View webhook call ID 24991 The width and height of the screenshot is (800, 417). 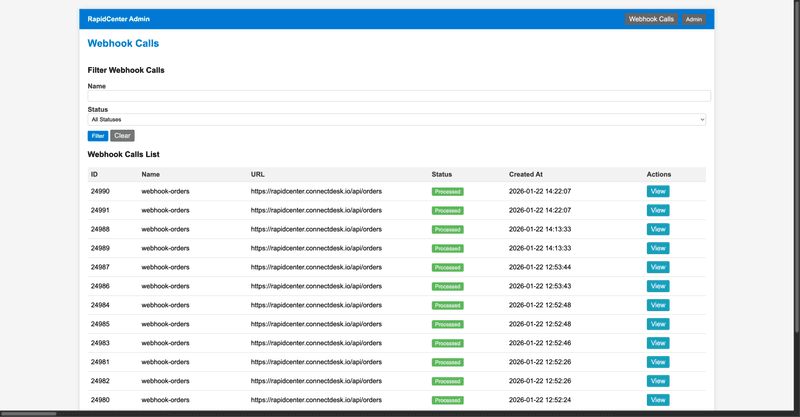coord(657,210)
